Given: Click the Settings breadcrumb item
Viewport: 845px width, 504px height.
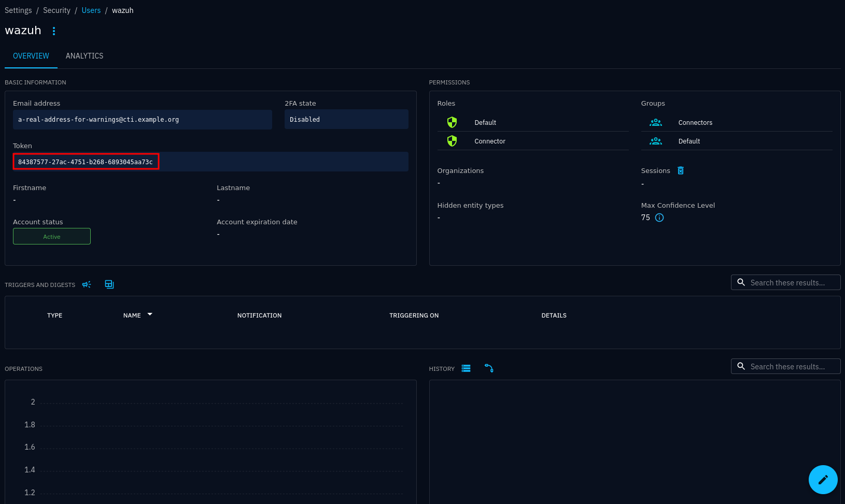Looking at the screenshot, I should pos(18,10).
